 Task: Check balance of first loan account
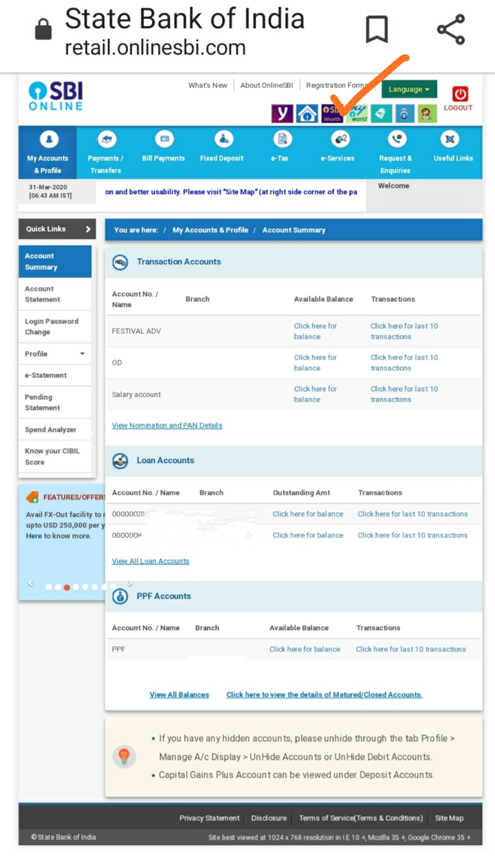click(308, 514)
